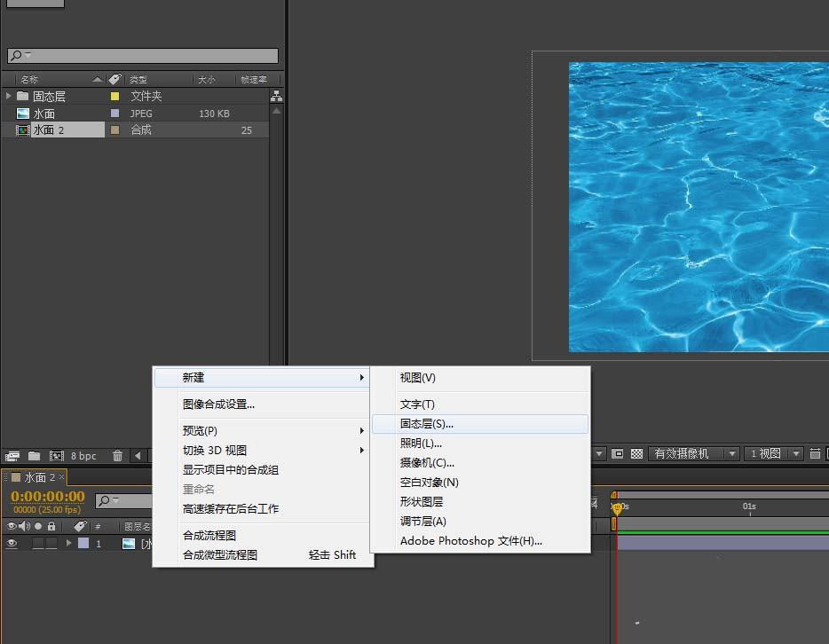The width and height of the screenshot is (829, 644).
Task: Expand layer 1 with its disclosure triangle
Action: click(67, 541)
